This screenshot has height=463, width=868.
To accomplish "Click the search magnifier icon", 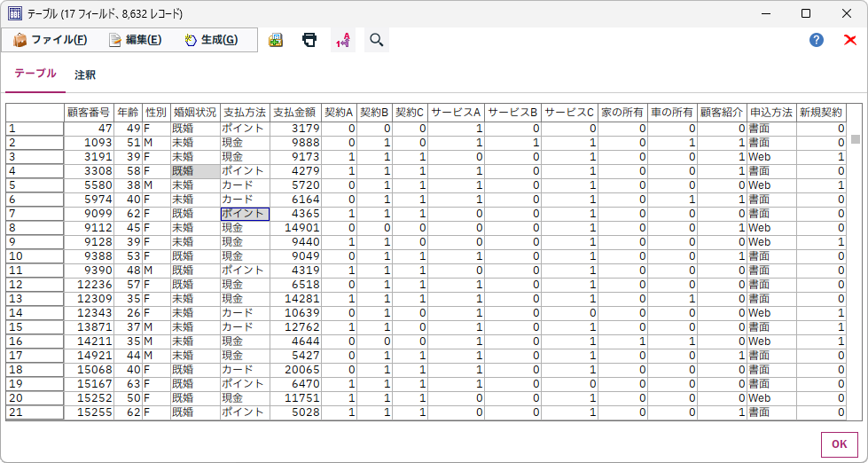I will (x=376, y=40).
